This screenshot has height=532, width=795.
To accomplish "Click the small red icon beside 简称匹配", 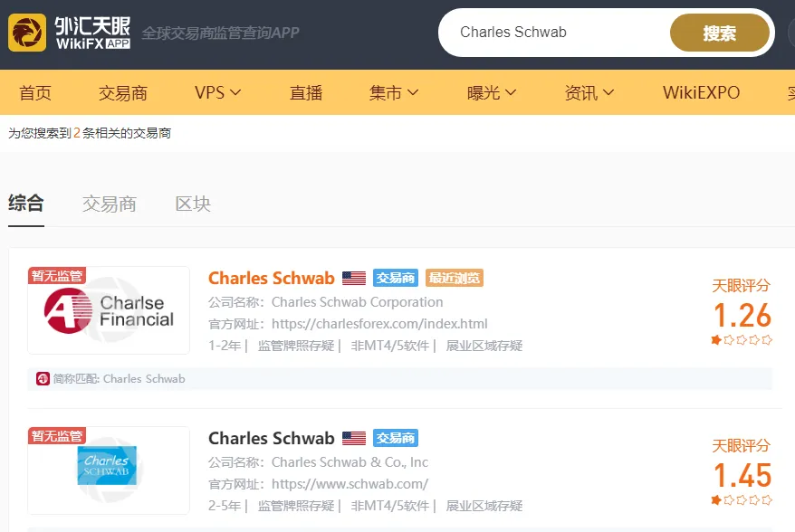I will [x=43, y=378].
